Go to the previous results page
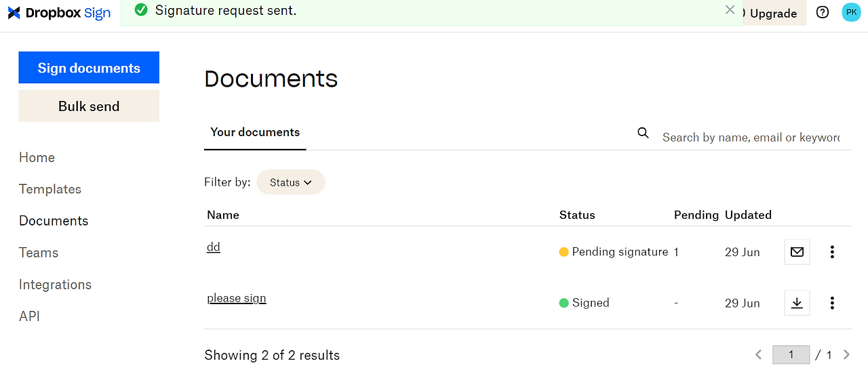 point(759,354)
